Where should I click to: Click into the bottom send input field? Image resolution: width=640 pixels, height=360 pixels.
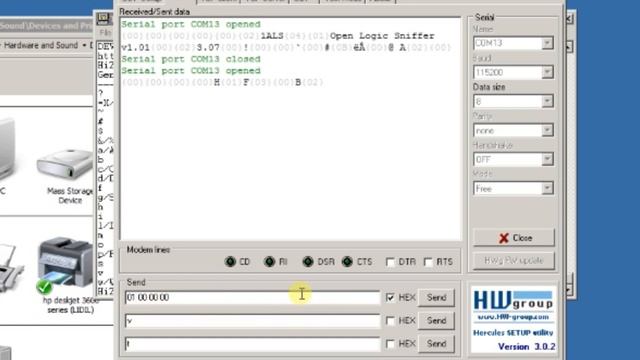coord(252,344)
